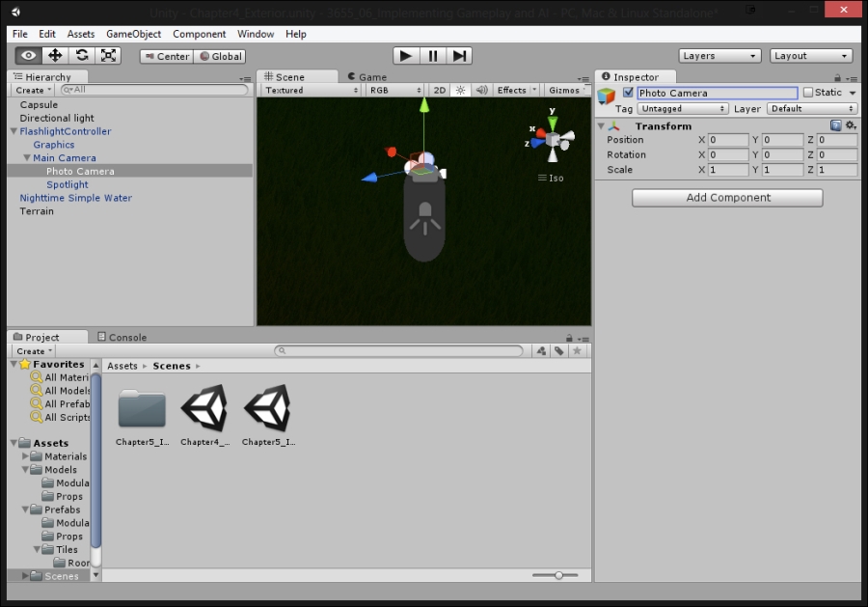Click the save search star icon
868x607 pixels.
pyautogui.click(x=577, y=350)
